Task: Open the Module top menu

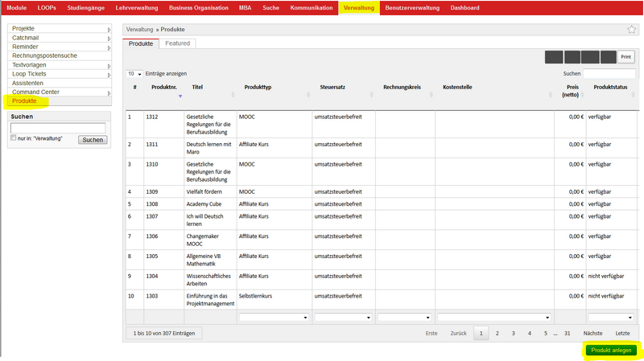Action: [x=17, y=8]
